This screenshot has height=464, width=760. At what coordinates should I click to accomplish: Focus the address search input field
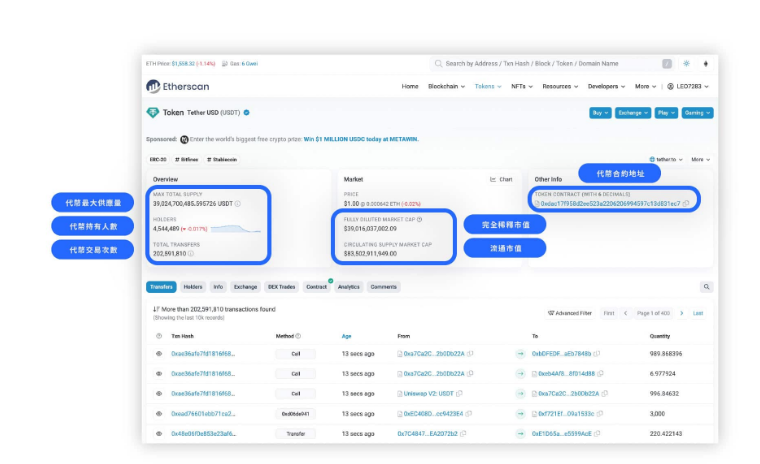pos(551,64)
